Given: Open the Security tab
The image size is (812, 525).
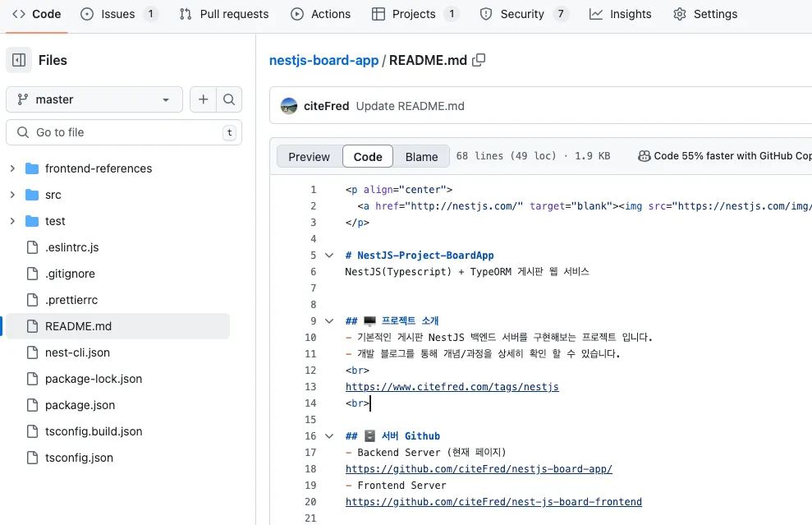Looking at the screenshot, I should point(524,14).
